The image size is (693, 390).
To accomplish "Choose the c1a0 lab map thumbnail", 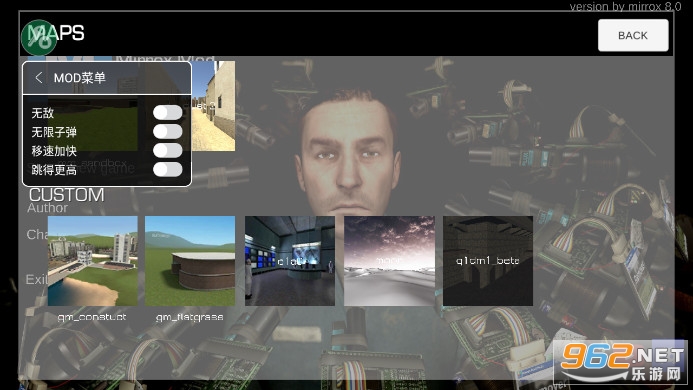I will coord(290,261).
